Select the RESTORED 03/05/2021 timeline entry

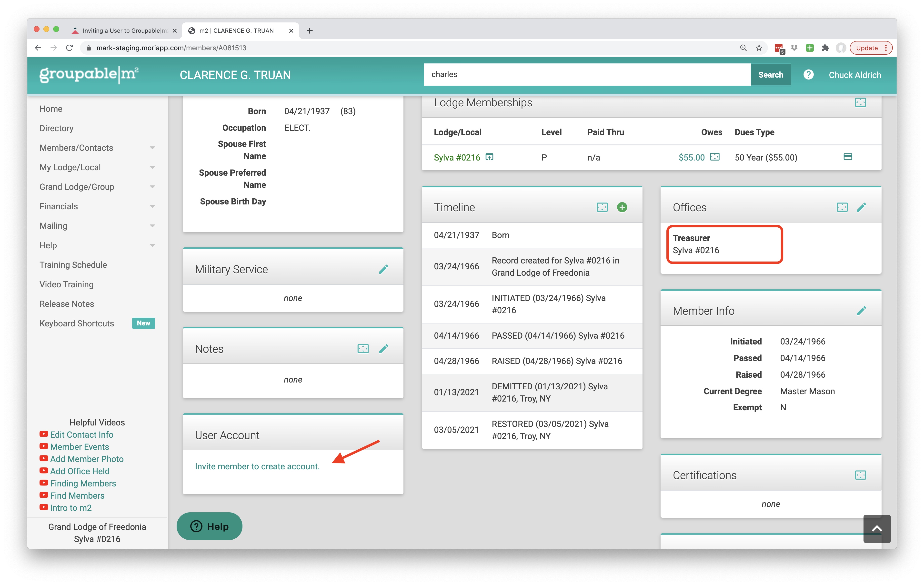[x=532, y=430]
